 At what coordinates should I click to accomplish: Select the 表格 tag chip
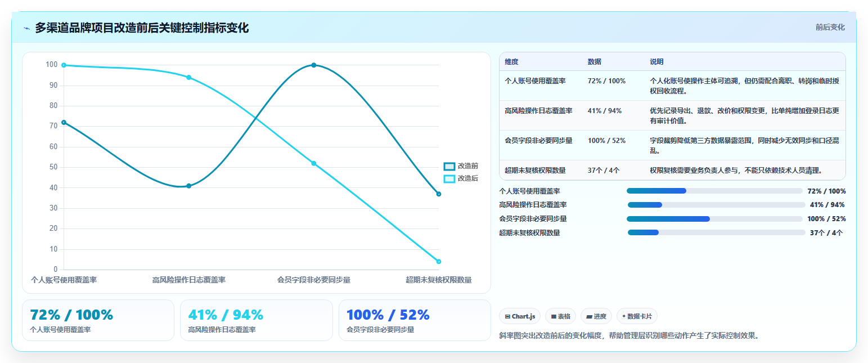tap(560, 316)
